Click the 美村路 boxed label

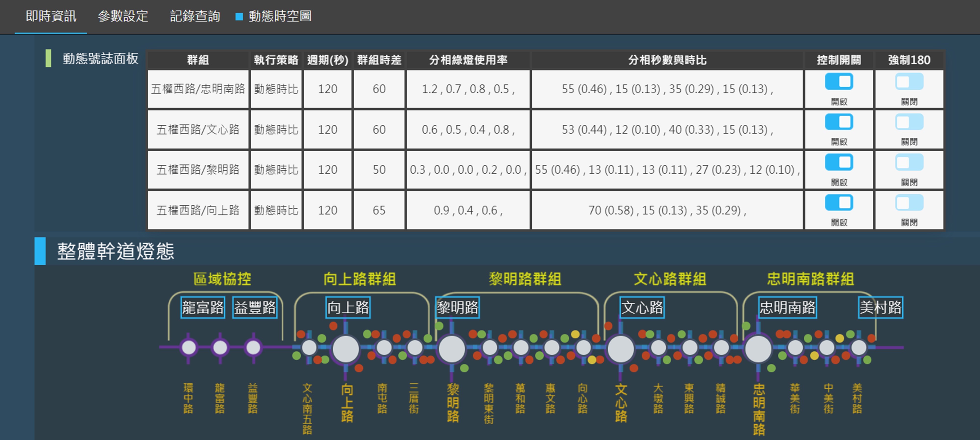[881, 307]
